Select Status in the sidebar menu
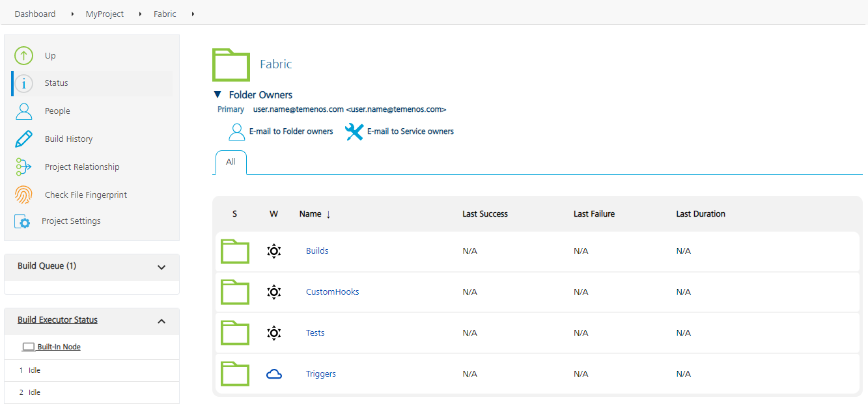Viewport: 868px width, 404px height. [x=57, y=83]
